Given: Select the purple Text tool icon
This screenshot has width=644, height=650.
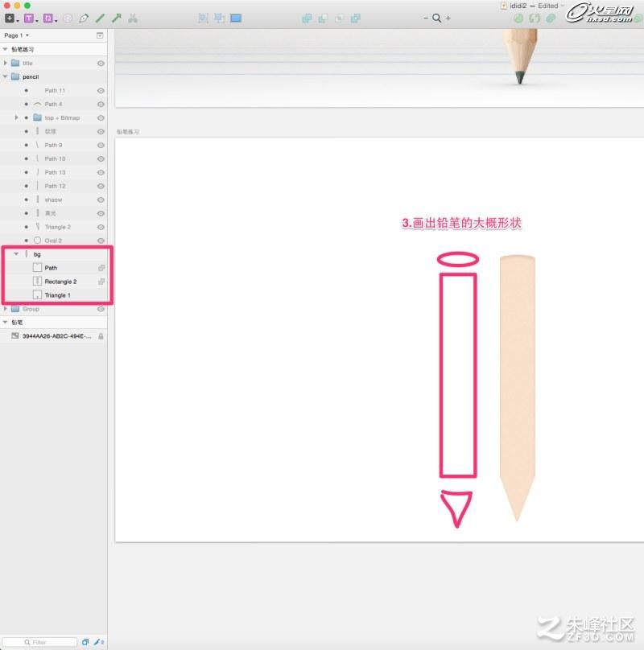Looking at the screenshot, I should (x=29, y=19).
